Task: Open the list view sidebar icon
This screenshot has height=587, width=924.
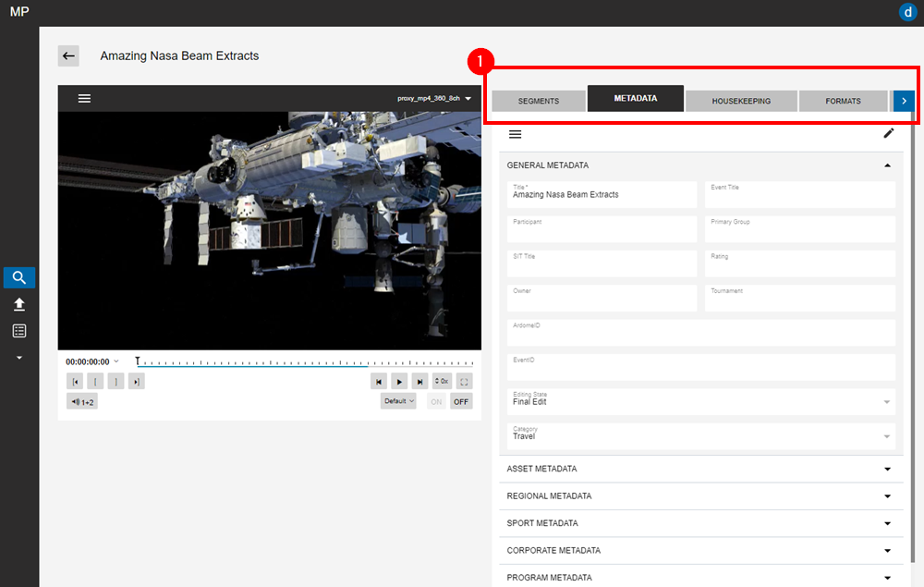Action: pyautogui.click(x=18, y=331)
